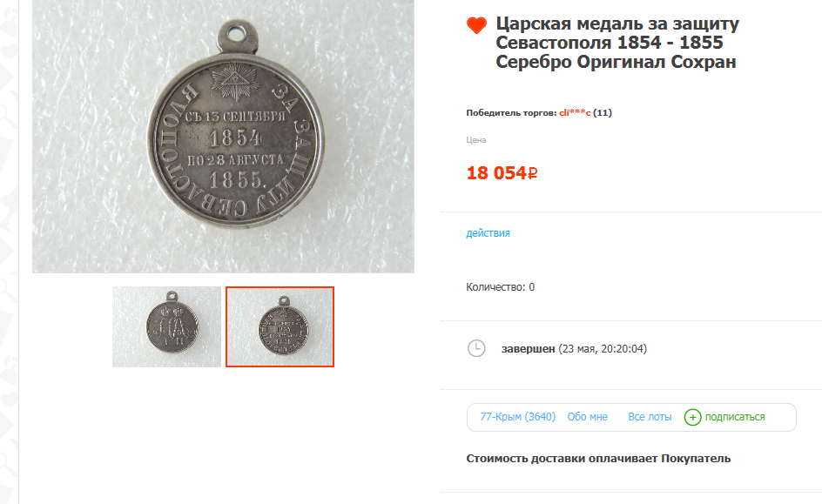The image size is (822, 504).
Task: View Все лоты of this seller
Action: (x=650, y=417)
